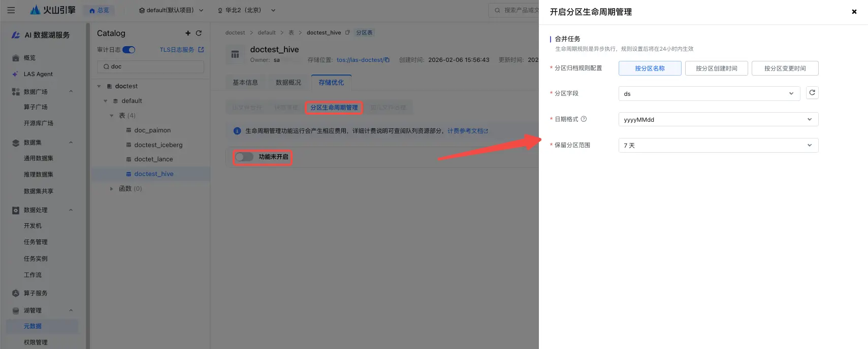Open the TLS日志服务 link
This screenshot has height=349, width=868.
tap(177, 50)
